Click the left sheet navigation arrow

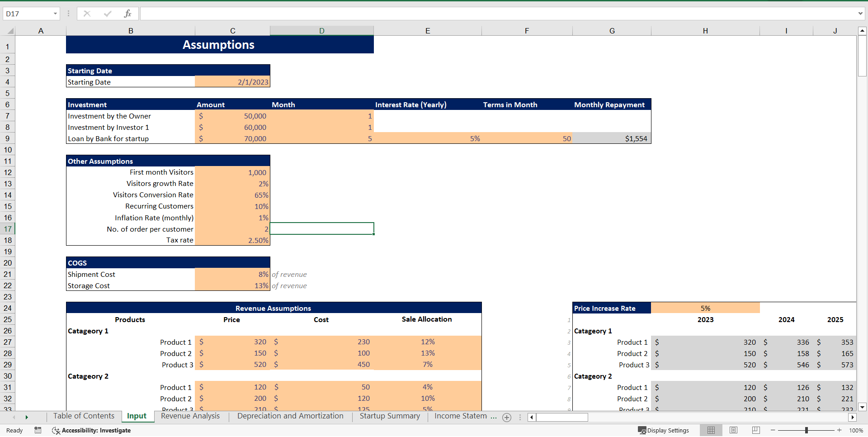pos(14,417)
